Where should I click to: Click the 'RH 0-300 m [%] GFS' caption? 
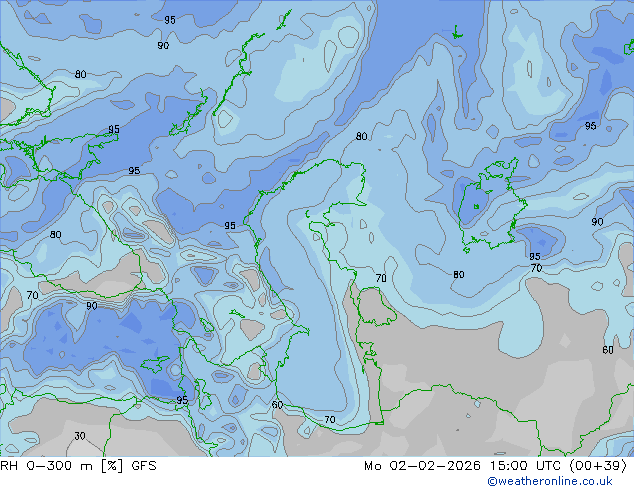(78, 466)
